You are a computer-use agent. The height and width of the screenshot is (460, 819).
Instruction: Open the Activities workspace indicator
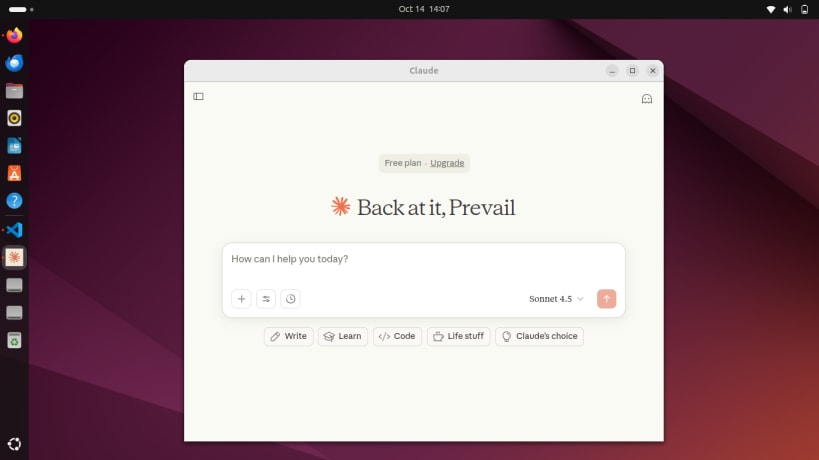pyautogui.click(x=21, y=9)
